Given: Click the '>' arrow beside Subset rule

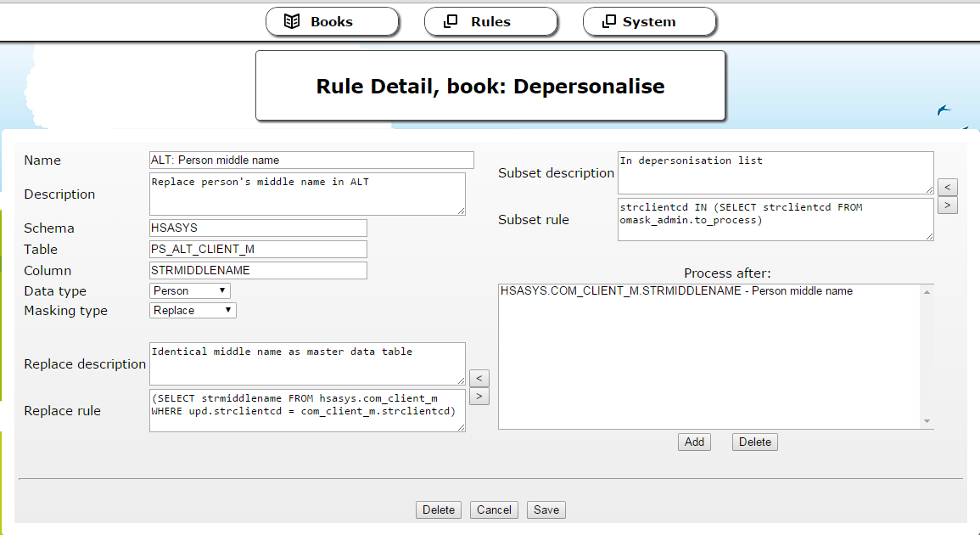Looking at the screenshot, I should [x=947, y=206].
